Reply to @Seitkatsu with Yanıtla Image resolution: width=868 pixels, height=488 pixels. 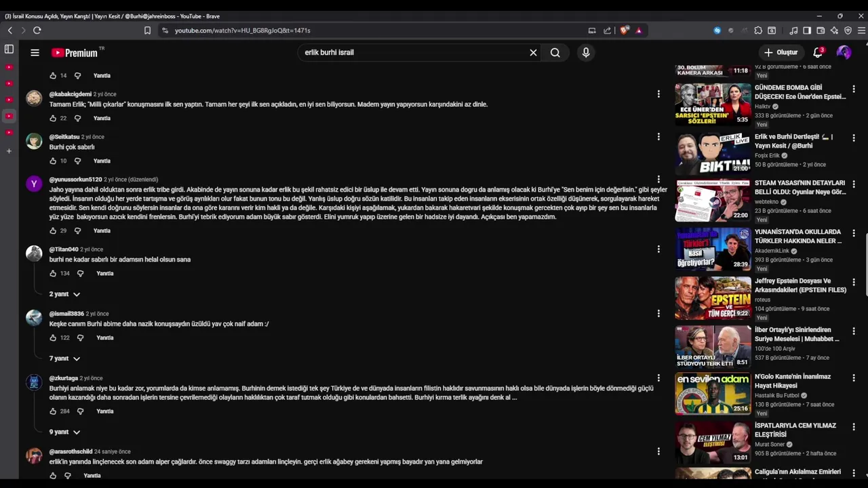tap(102, 161)
